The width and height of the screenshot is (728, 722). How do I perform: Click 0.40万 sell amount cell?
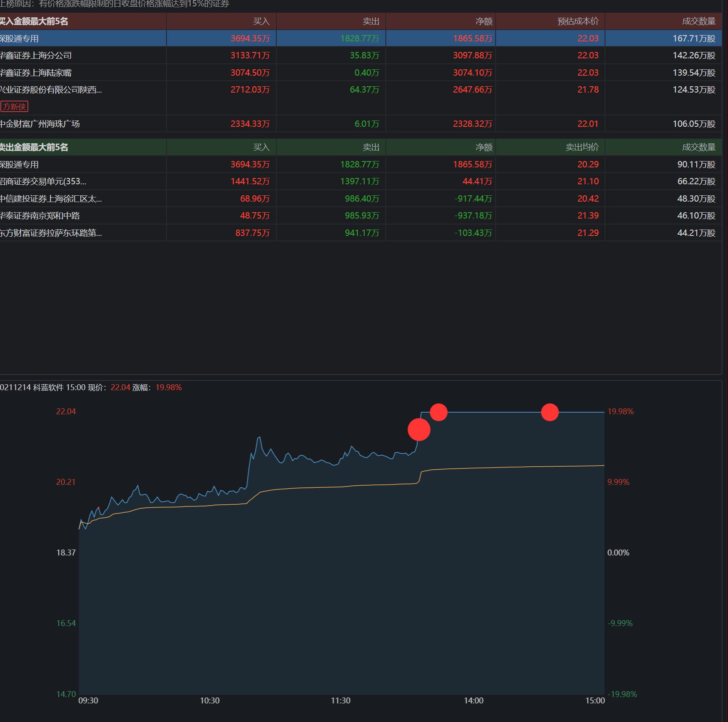point(367,73)
